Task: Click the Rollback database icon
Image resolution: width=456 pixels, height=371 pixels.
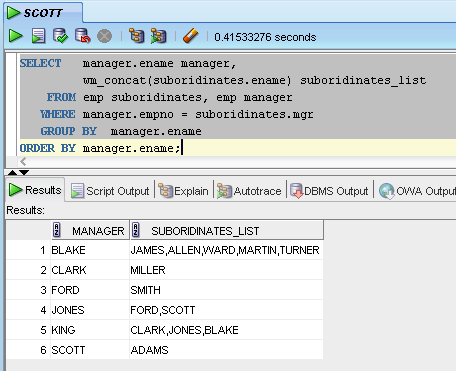Action: (x=83, y=36)
